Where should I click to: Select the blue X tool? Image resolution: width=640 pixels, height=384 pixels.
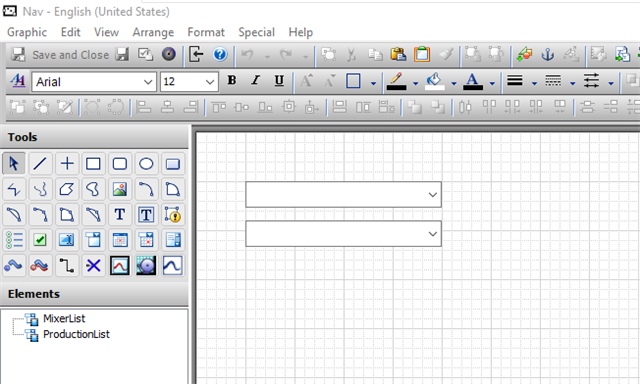pos(93,266)
